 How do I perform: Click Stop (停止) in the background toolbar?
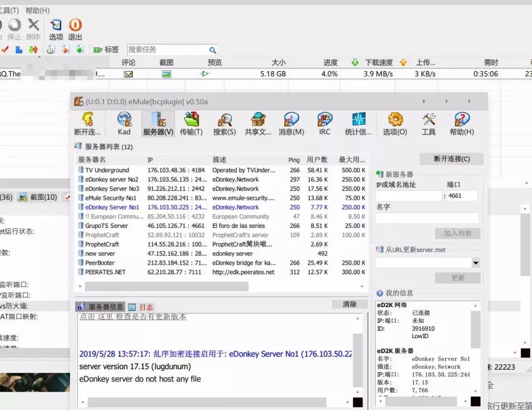click(x=14, y=30)
